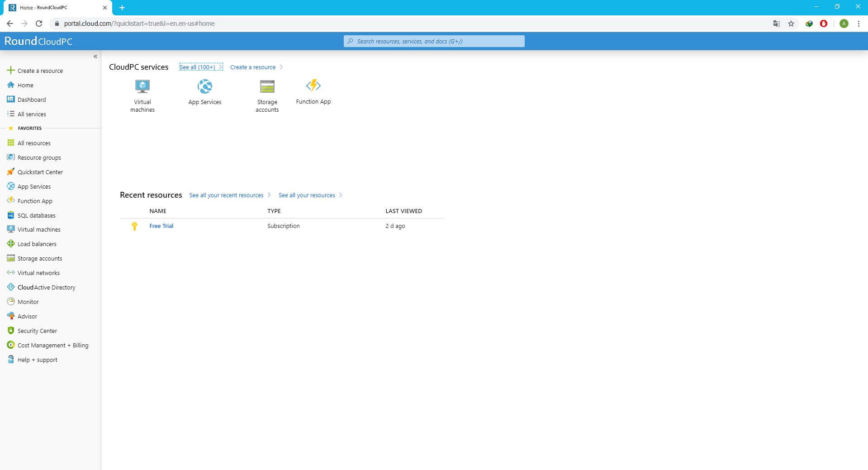Image resolution: width=868 pixels, height=470 pixels.
Task: Click the browser address bar URL
Action: tap(139, 24)
